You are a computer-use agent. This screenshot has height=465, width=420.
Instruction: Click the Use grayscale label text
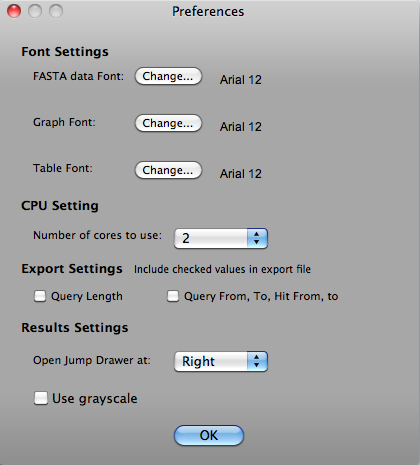(x=95, y=399)
